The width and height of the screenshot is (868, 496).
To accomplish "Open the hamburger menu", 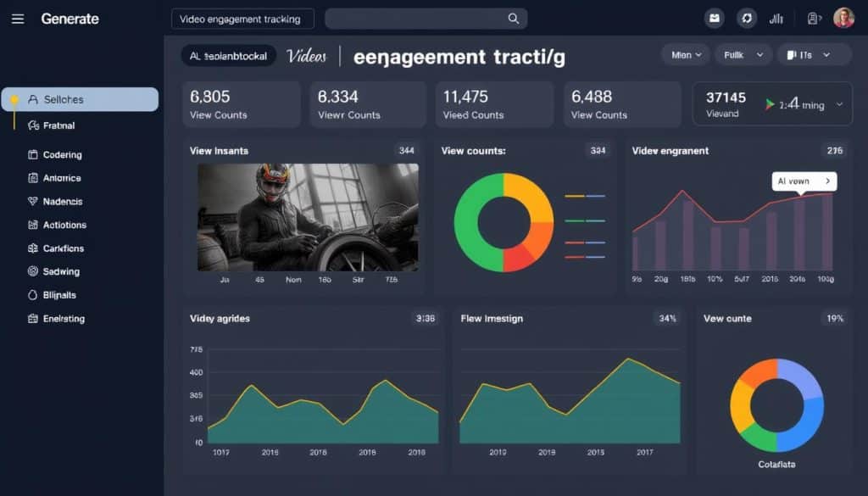I will pos(18,19).
